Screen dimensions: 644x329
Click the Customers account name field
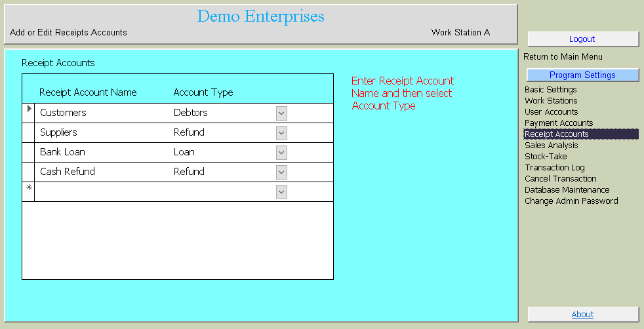(x=98, y=113)
